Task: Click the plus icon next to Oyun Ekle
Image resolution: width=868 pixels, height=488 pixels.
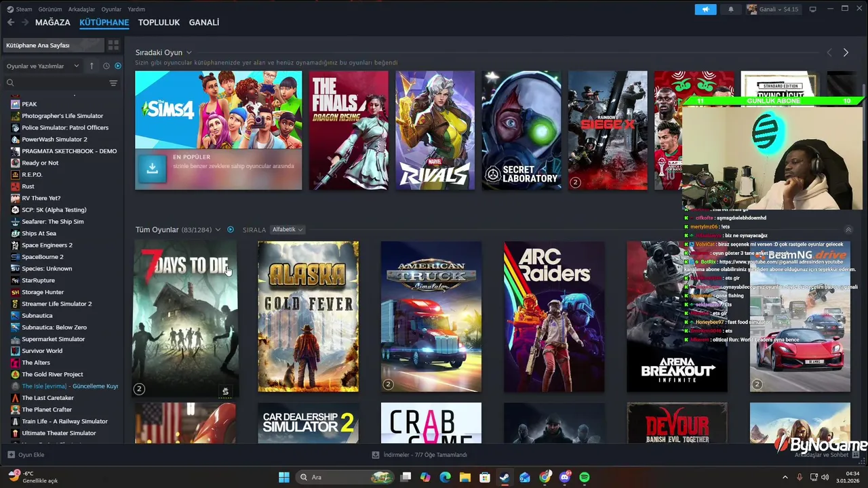Action: click(x=11, y=455)
